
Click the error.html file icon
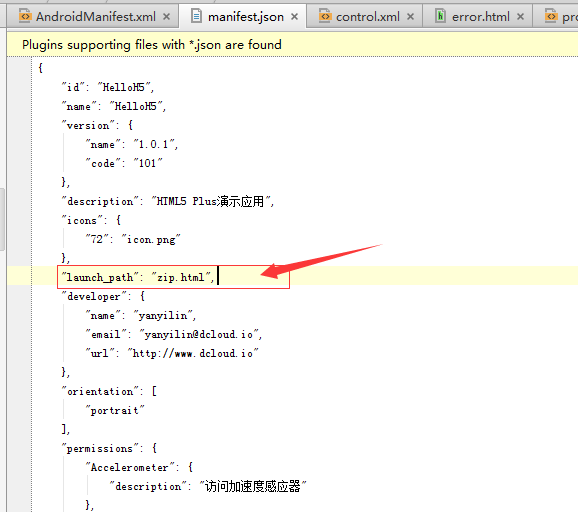(440, 16)
